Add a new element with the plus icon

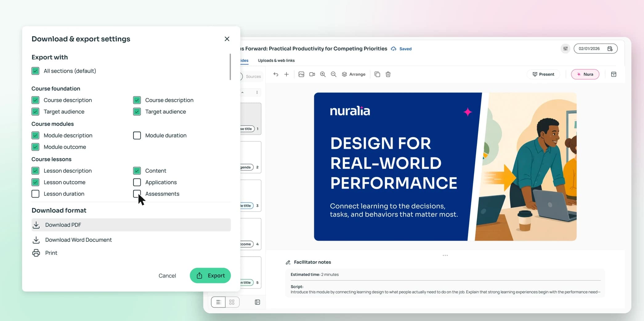pos(286,74)
